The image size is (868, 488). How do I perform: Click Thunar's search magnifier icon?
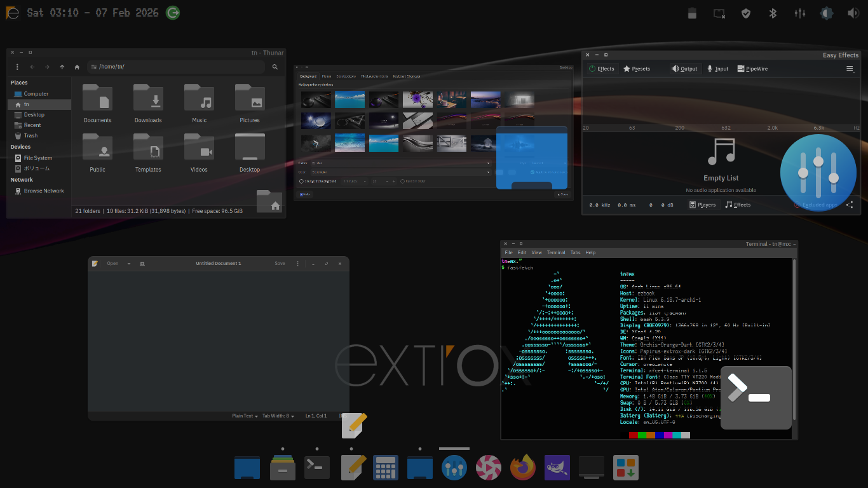275,67
